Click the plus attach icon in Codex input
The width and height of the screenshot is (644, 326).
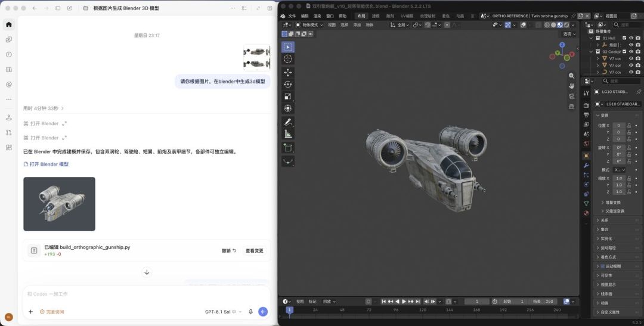(x=30, y=312)
